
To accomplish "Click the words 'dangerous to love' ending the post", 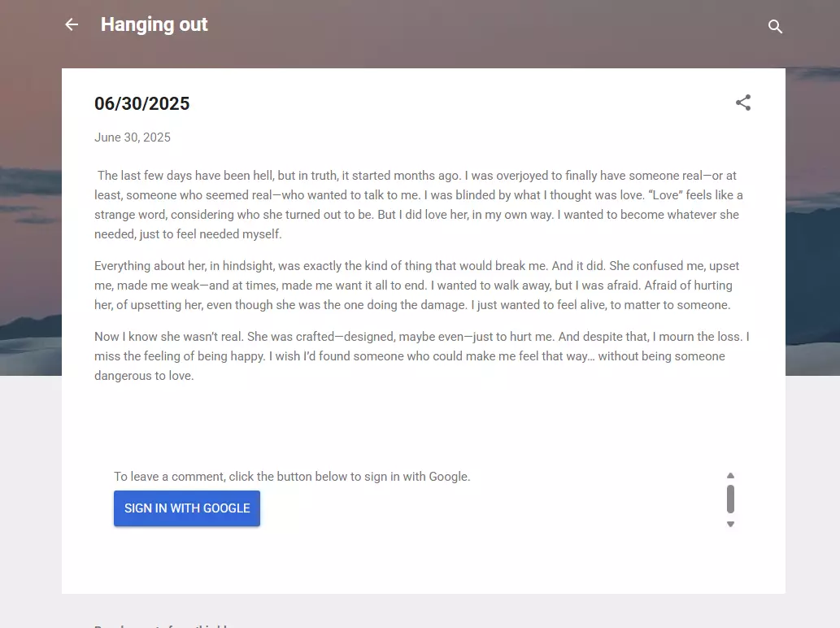I will point(144,376).
